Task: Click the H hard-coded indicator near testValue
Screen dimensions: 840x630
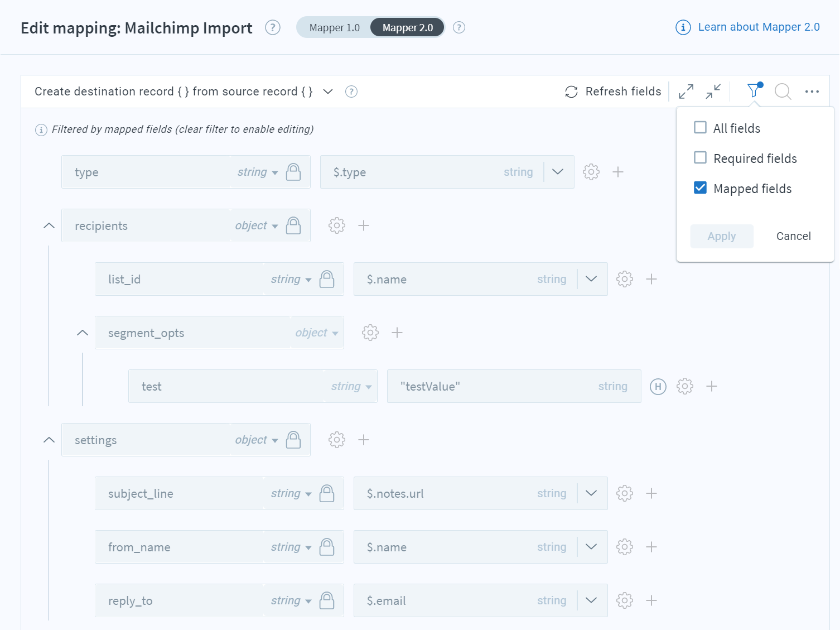Action: 658,386
